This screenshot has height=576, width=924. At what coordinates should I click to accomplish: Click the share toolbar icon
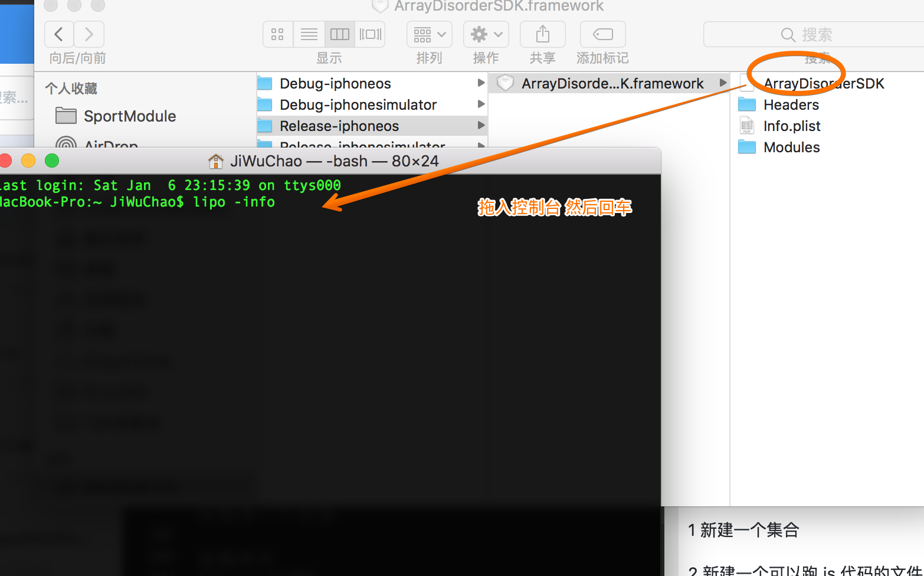542,34
